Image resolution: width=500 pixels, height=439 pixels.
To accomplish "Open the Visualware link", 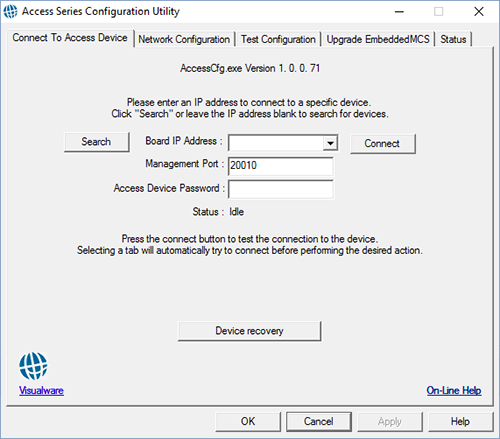I will tap(41, 390).
